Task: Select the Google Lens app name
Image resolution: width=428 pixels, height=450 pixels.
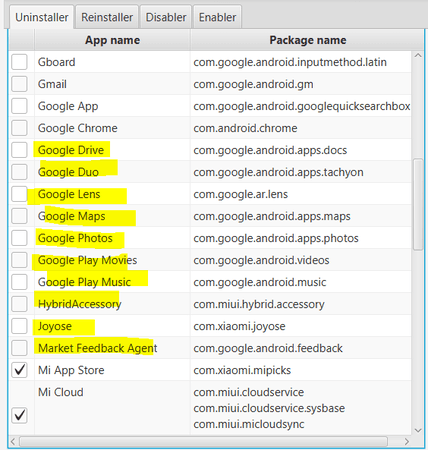Action: pyautogui.click(x=69, y=194)
